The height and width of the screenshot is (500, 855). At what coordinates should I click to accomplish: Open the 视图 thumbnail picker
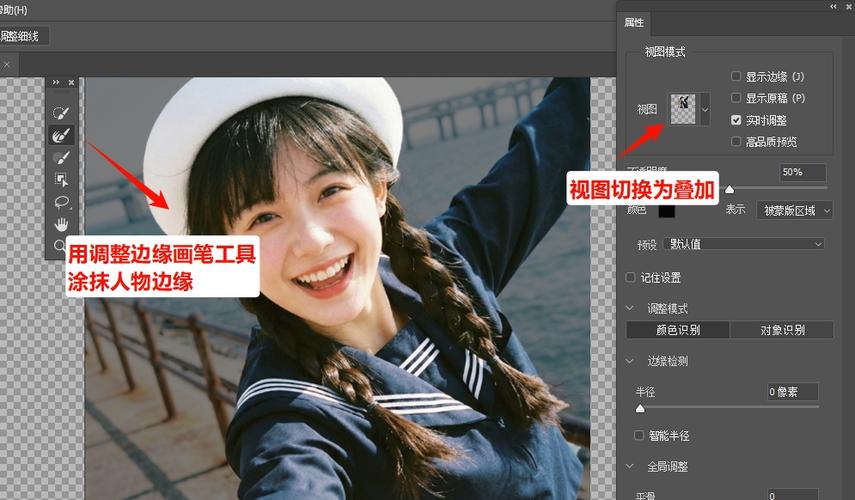[683, 109]
